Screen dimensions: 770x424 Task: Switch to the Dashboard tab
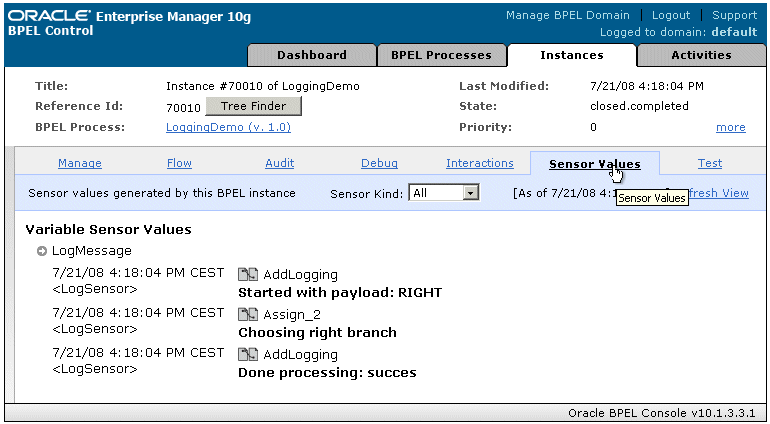pos(312,55)
